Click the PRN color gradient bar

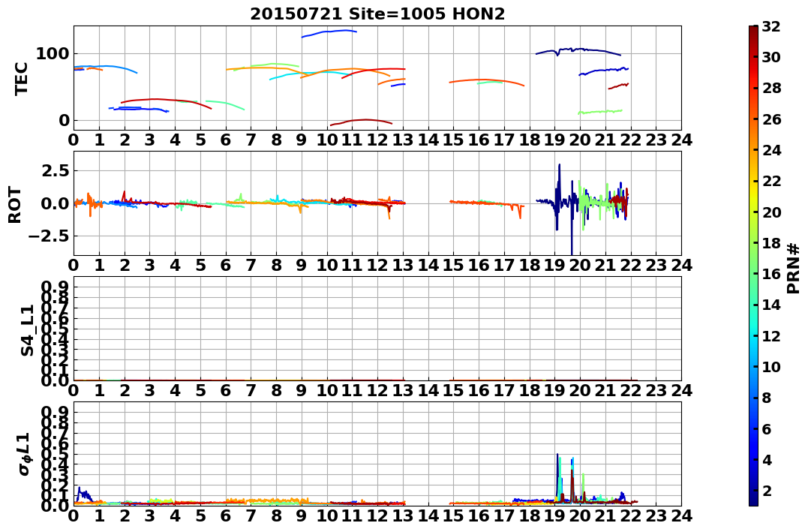(753, 266)
